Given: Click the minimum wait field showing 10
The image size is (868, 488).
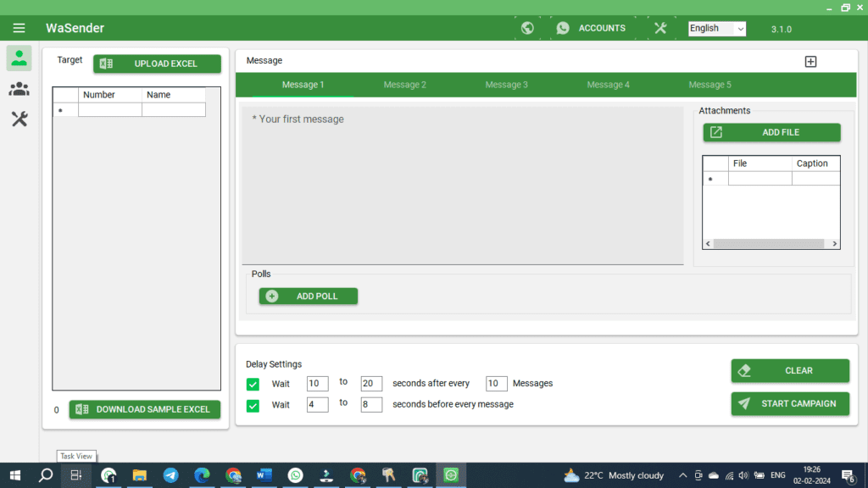Looking at the screenshot, I should (317, 384).
